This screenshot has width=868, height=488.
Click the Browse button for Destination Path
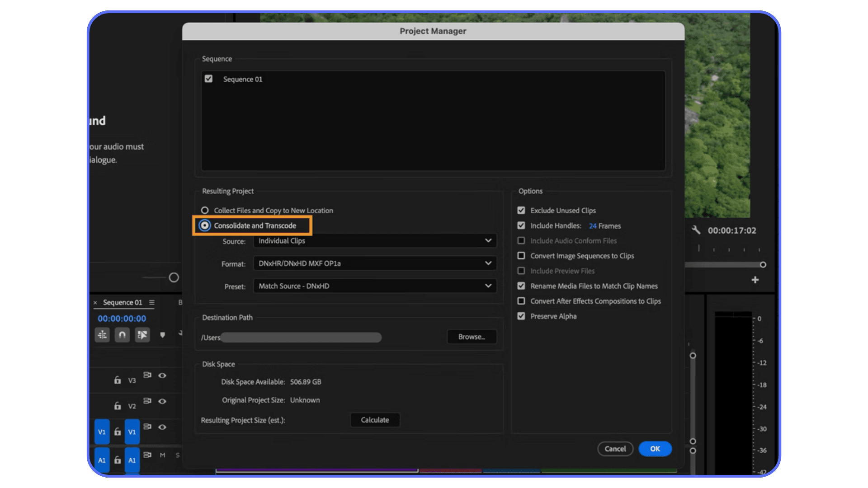click(472, 337)
